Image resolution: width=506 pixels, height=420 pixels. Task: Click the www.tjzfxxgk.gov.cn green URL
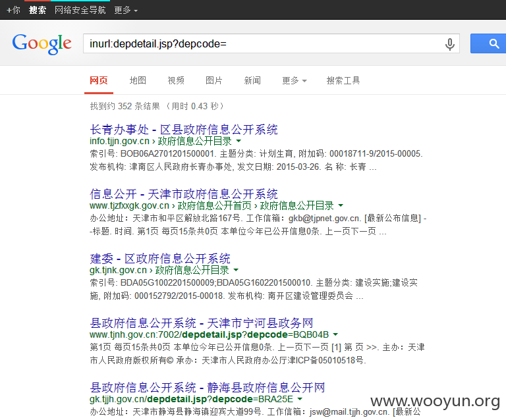click(x=129, y=205)
